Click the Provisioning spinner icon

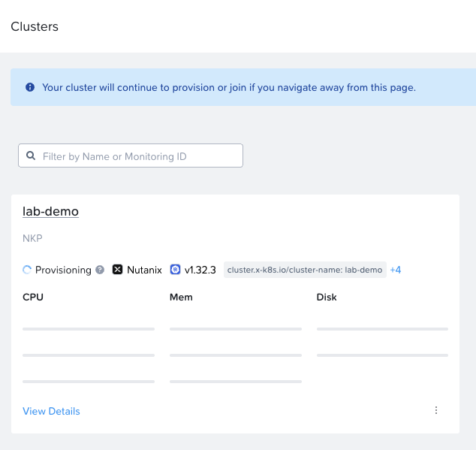tap(27, 270)
